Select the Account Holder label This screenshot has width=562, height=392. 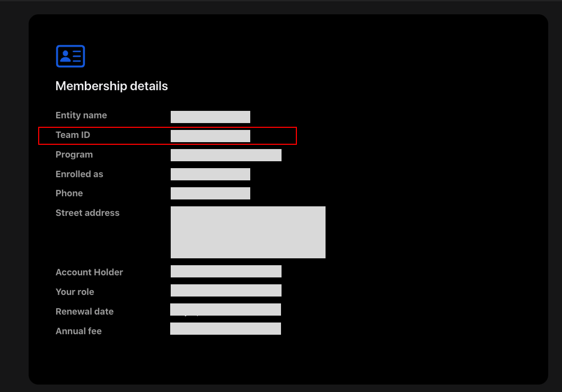(89, 273)
